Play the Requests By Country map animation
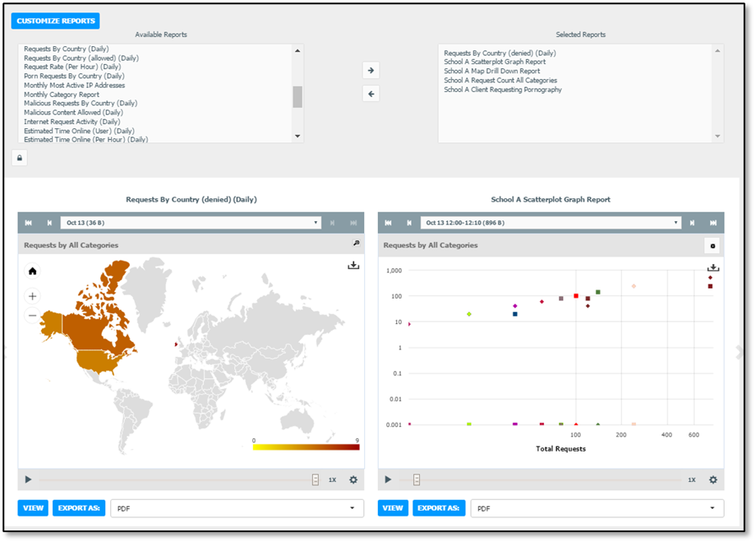The image size is (756, 542). click(28, 479)
